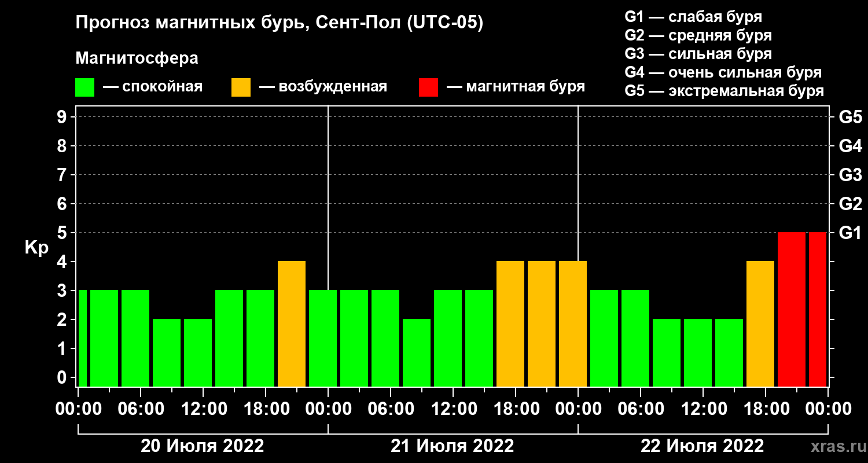Click the '21 Июля 2022' date label
The height and width of the screenshot is (463, 868).
coord(453,446)
